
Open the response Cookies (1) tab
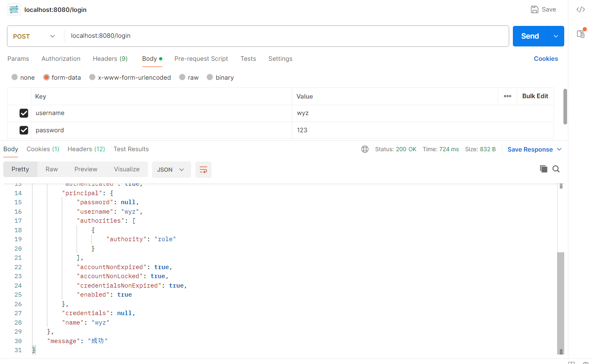43,149
